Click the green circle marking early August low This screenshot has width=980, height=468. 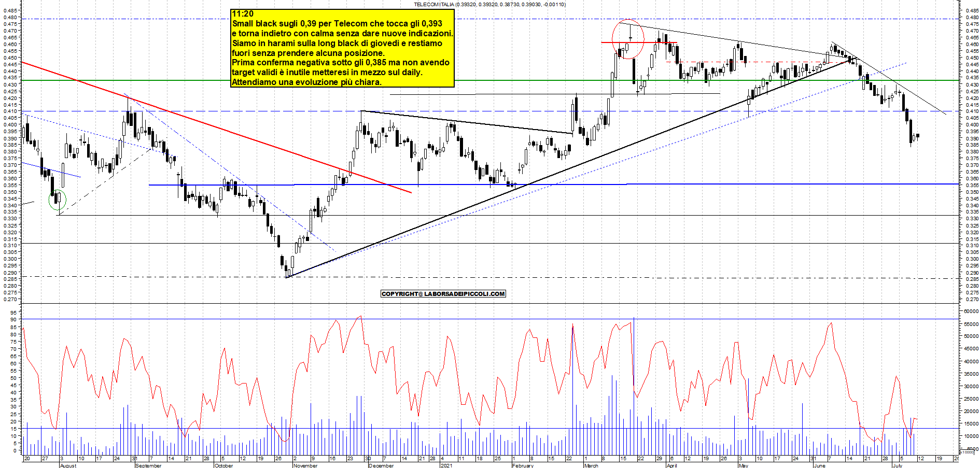(58, 200)
